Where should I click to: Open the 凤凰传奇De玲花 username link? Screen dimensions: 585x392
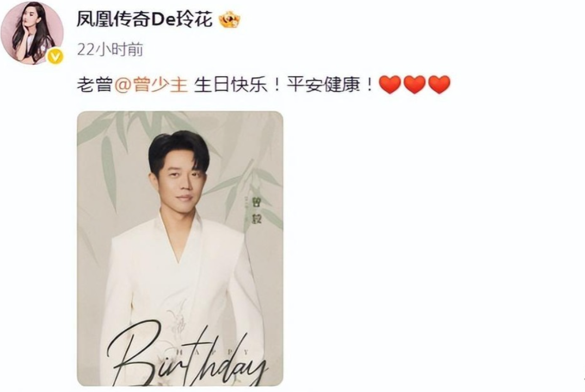(x=145, y=20)
